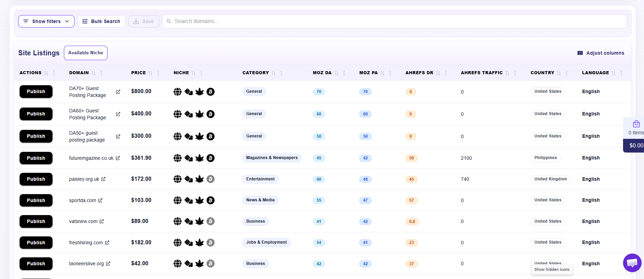
Task: Sort the table by Ahrefs DR column
Action: [x=438, y=73]
